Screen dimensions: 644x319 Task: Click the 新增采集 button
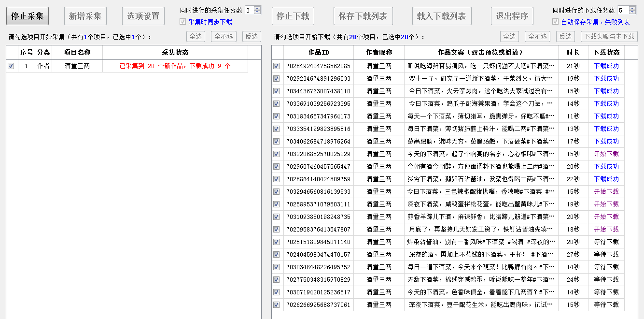click(85, 16)
